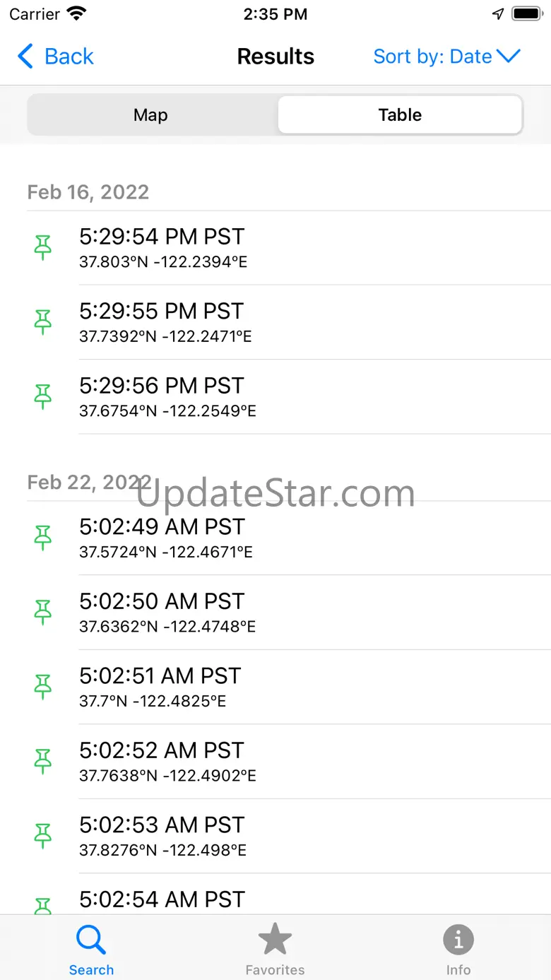This screenshot has width=551, height=980.
Task: Tap the pin icon beside 5:29:55 PM
Action: pyautogui.click(x=43, y=322)
